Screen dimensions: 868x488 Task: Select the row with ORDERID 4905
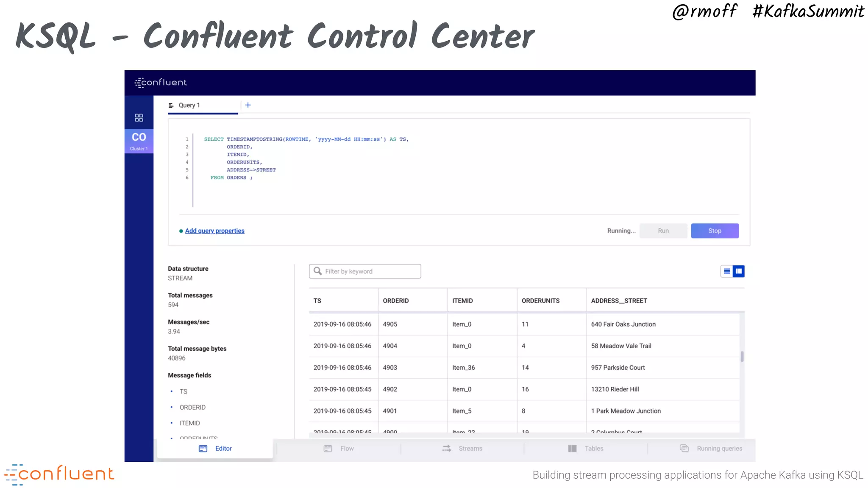click(x=524, y=324)
